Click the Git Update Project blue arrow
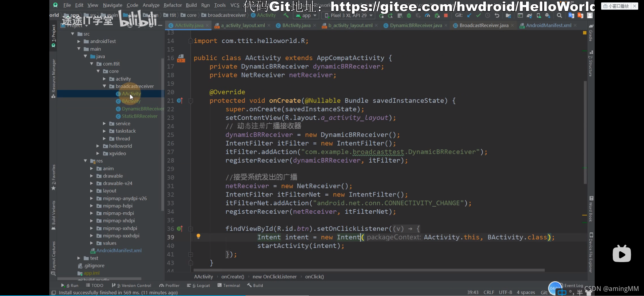 coord(469,15)
